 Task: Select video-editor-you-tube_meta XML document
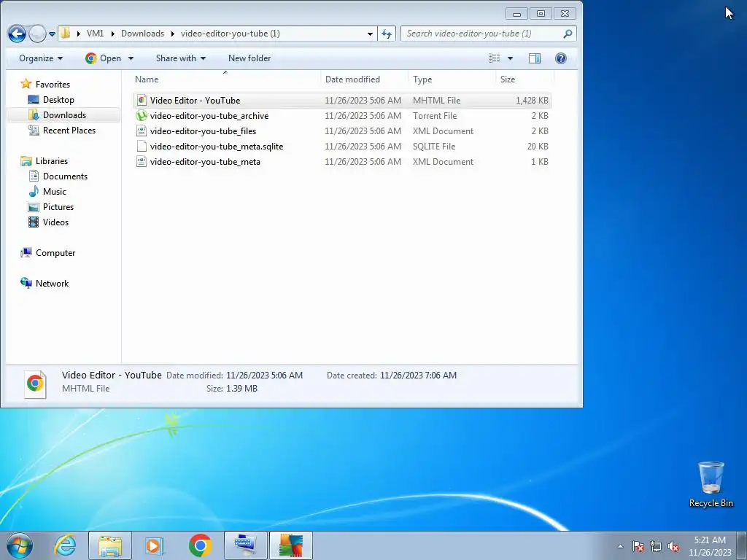point(341,161)
